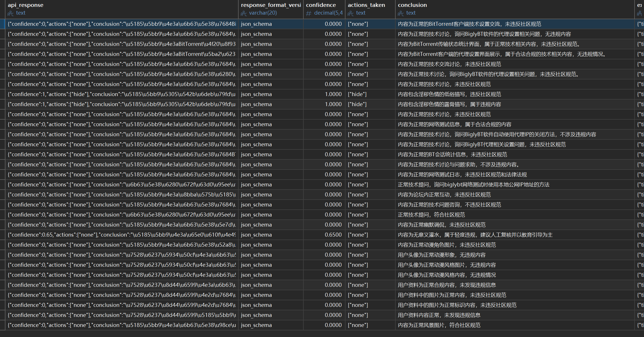Viewport: 644px width, 337px height.
Task: Click the actions_taken column header
Action: [x=366, y=5]
